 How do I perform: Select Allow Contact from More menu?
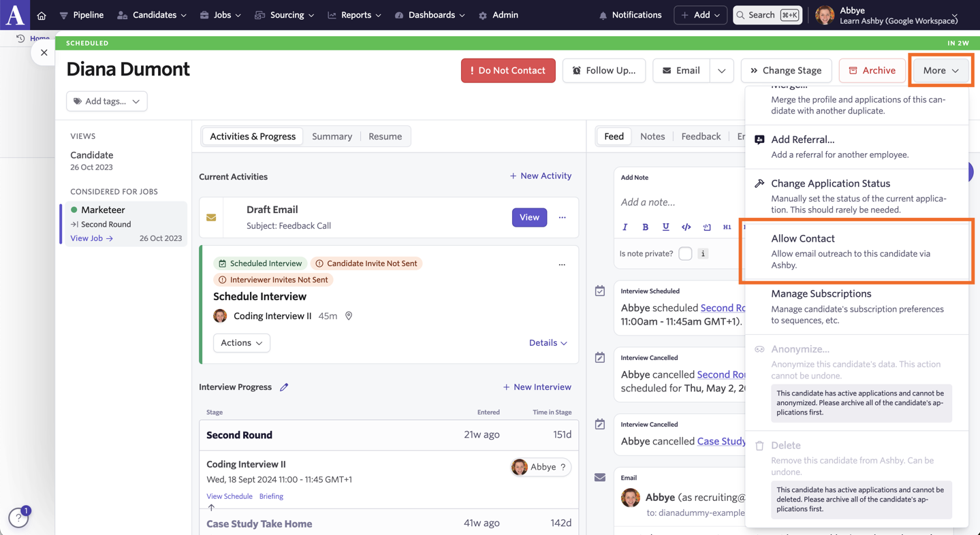857,251
